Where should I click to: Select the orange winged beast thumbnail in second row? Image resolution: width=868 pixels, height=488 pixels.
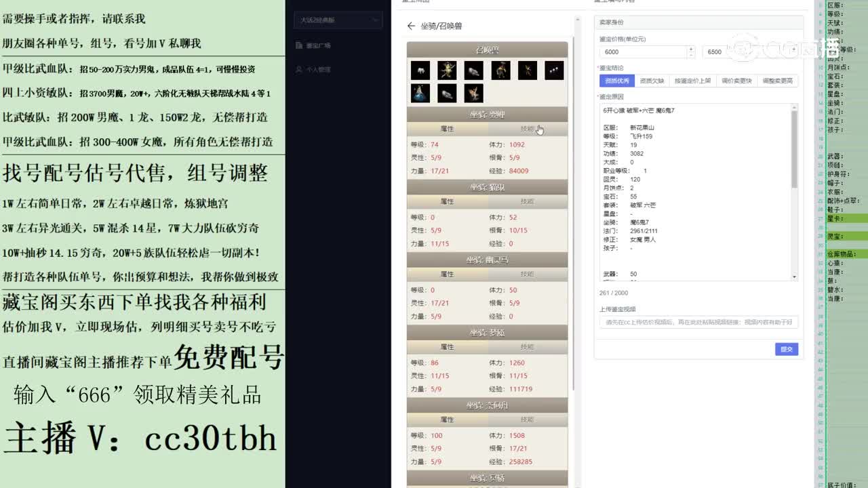[473, 94]
